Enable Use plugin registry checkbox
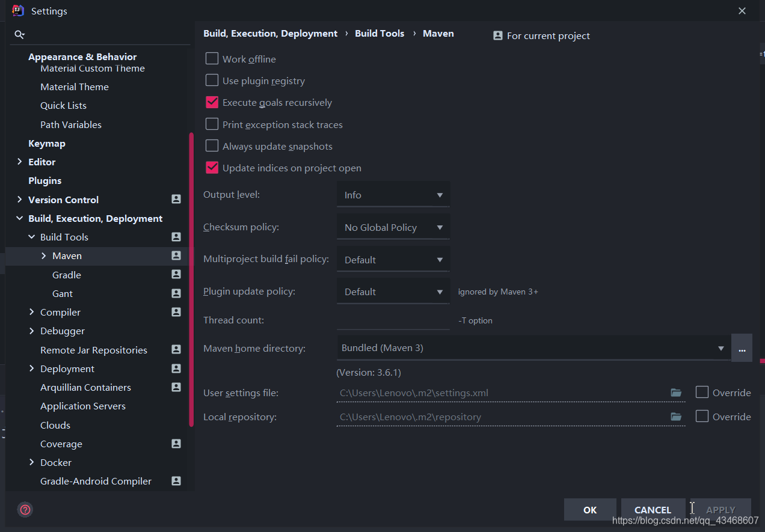This screenshot has width=765, height=532. pos(212,80)
